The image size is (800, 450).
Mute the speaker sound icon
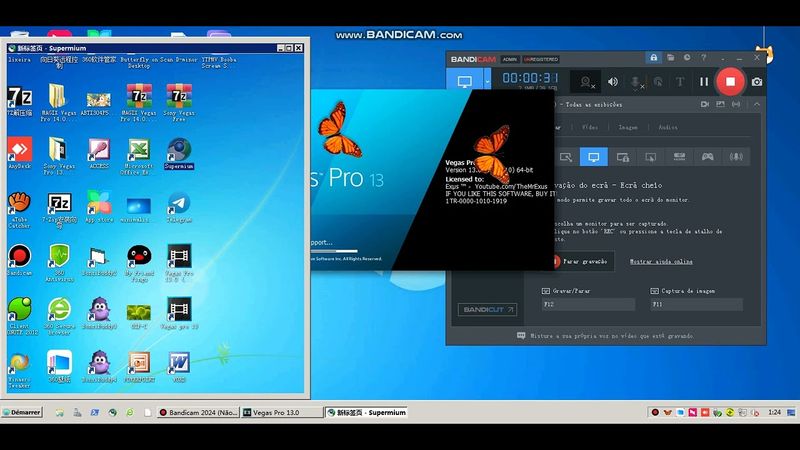pos(613,82)
